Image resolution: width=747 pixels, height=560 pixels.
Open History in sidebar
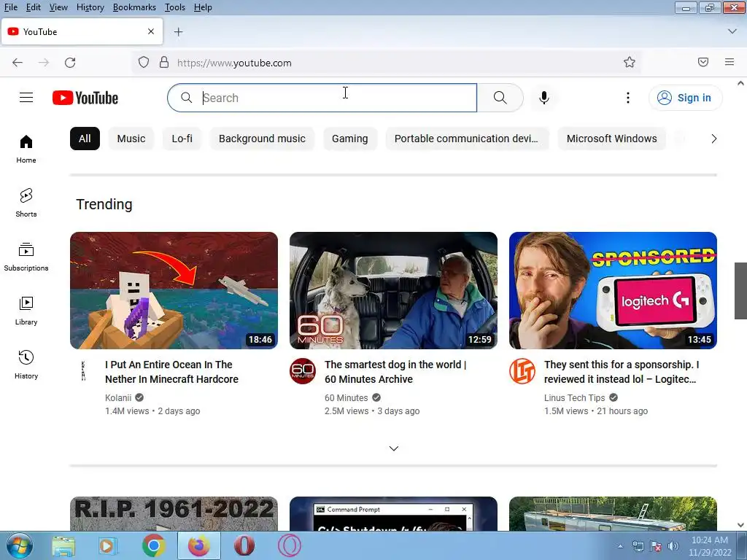click(26, 365)
